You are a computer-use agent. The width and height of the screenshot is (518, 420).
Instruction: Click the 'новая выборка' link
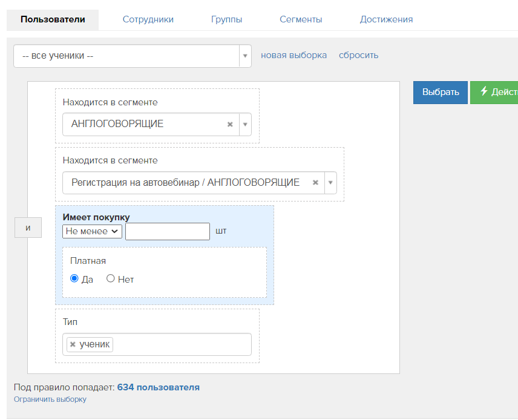click(x=293, y=55)
